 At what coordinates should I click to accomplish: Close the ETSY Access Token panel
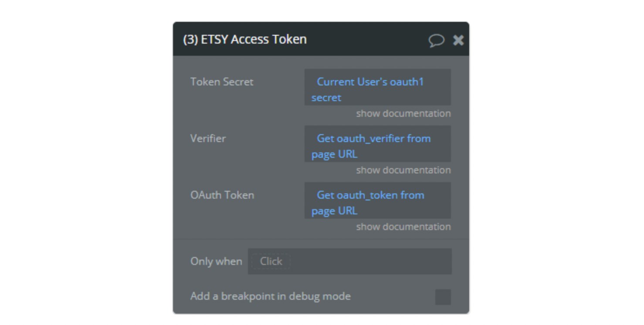click(x=458, y=40)
